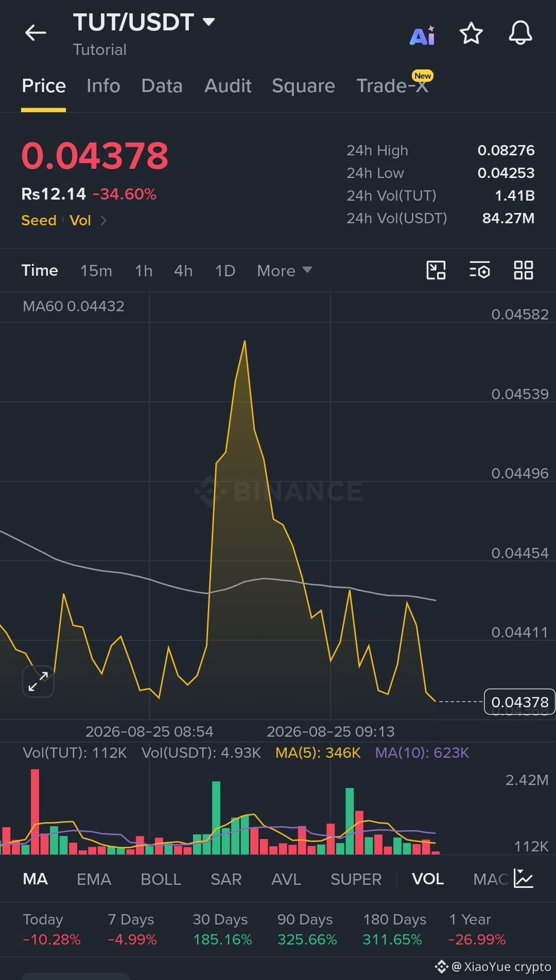556x980 pixels.
Task: Select the 15m interval
Action: coord(96,271)
